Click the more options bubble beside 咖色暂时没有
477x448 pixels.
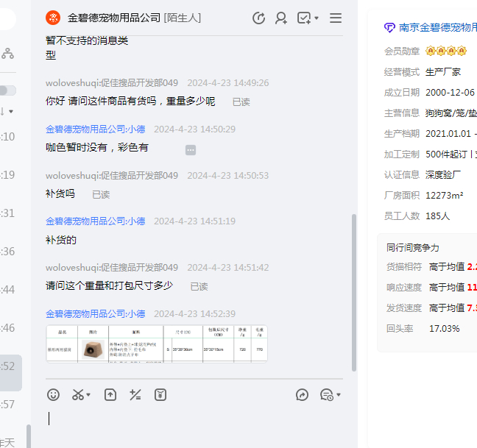(x=191, y=150)
